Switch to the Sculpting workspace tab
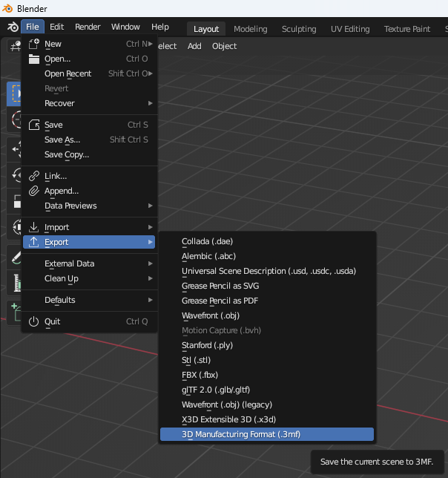Viewport: 448px width, 478px height. (x=298, y=29)
